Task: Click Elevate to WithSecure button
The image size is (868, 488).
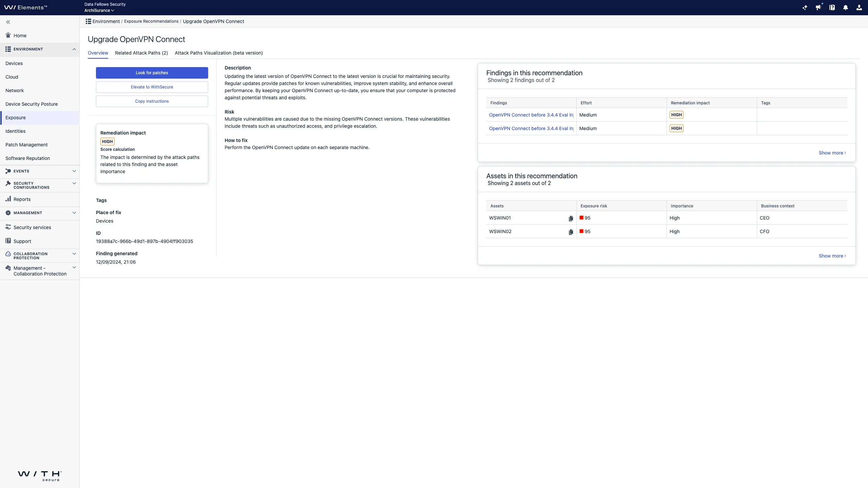Action: tap(152, 87)
